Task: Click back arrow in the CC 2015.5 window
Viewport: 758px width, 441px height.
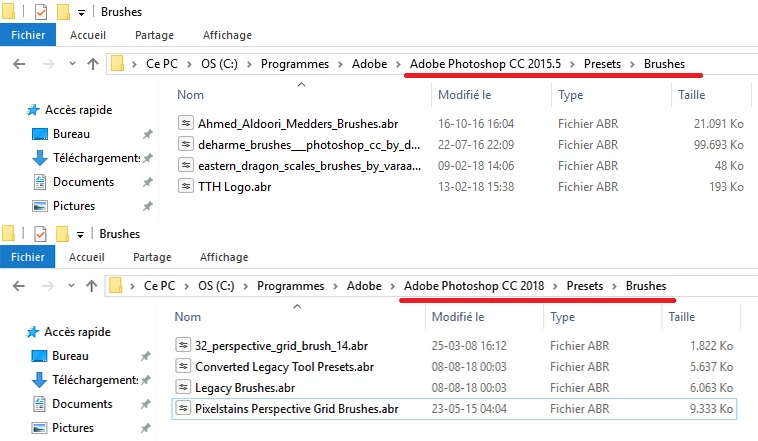Action: 19,64
